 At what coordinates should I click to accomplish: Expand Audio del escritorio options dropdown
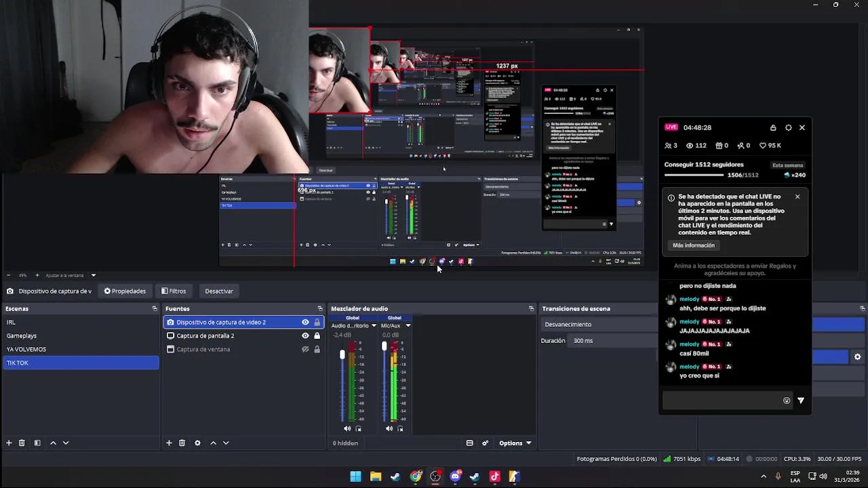[x=374, y=325]
